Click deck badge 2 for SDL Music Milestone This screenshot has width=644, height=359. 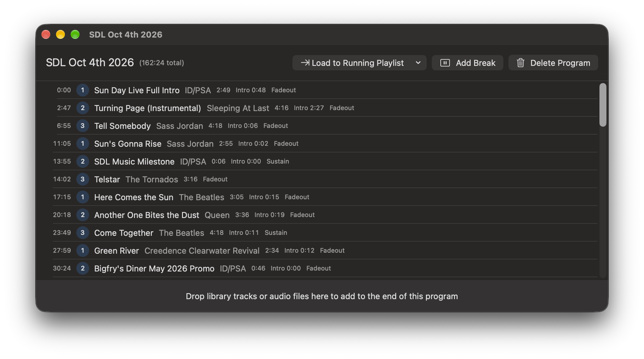[83, 161]
